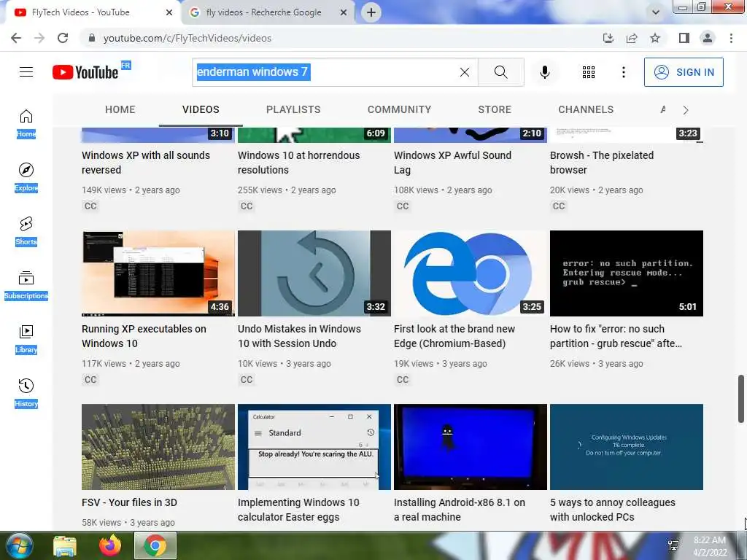Reload the page with the refresh icon

click(x=63, y=38)
